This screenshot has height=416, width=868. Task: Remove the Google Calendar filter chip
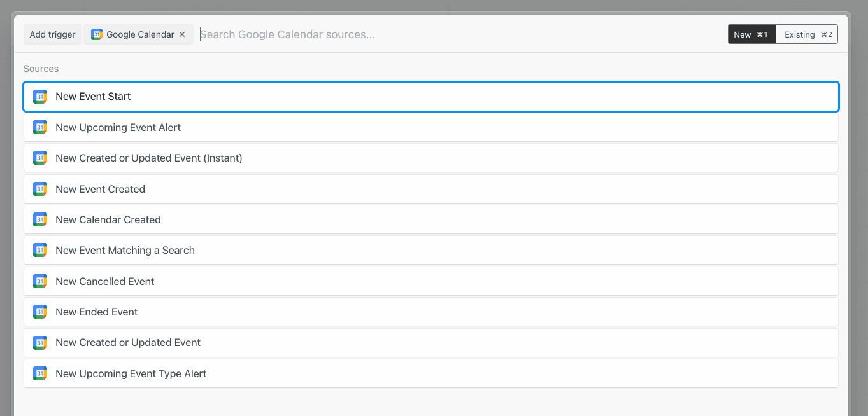[x=182, y=34]
